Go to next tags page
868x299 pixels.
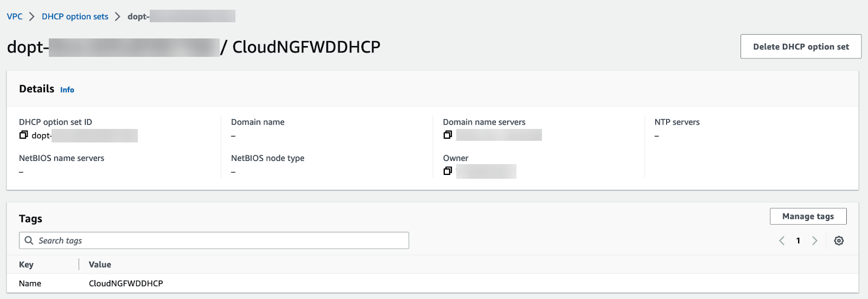pyautogui.click(x=814, y=240)
